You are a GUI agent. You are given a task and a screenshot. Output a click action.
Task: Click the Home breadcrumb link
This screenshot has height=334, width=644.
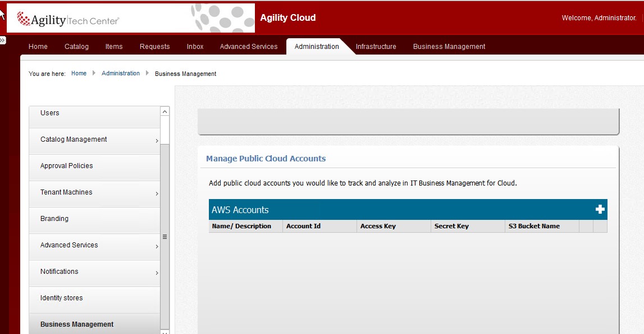[x=79, y=74]
